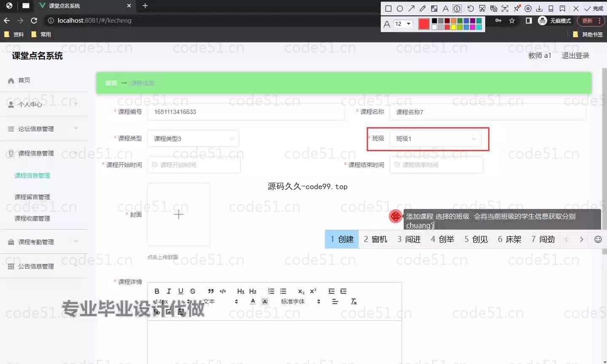607x364 pixels.
Task: Open the text background color picker
Action: click(265, 301)
